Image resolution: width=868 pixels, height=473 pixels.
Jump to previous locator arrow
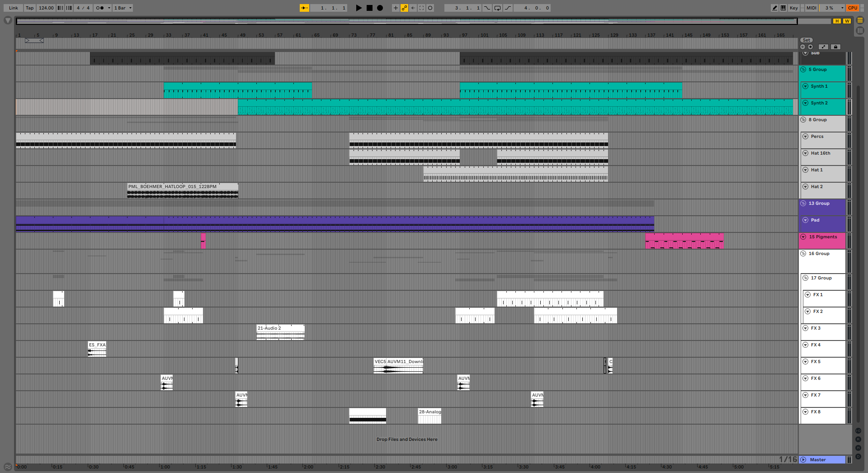point(803,47)
